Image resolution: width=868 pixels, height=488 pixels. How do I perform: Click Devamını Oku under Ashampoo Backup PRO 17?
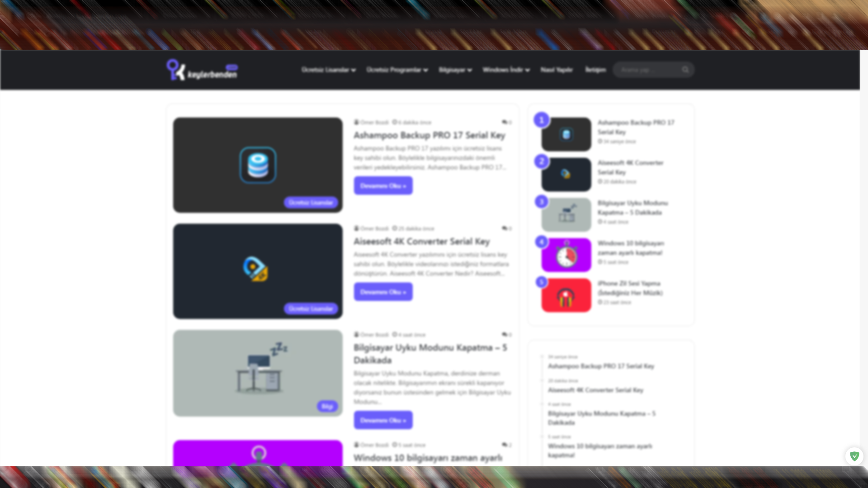383,186
